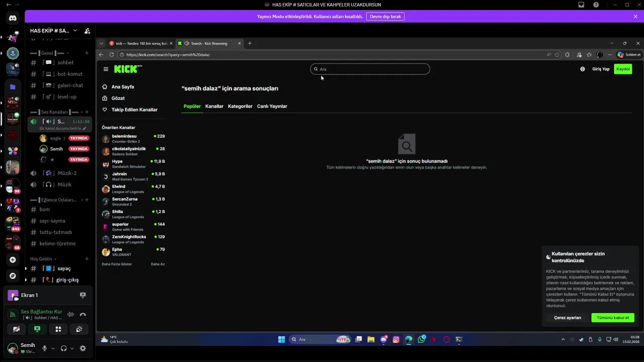Image resolution: width=644 pixels, height=362 pixels.
Task: Click Giriş Yap on Kick
Action: (601, 69)
